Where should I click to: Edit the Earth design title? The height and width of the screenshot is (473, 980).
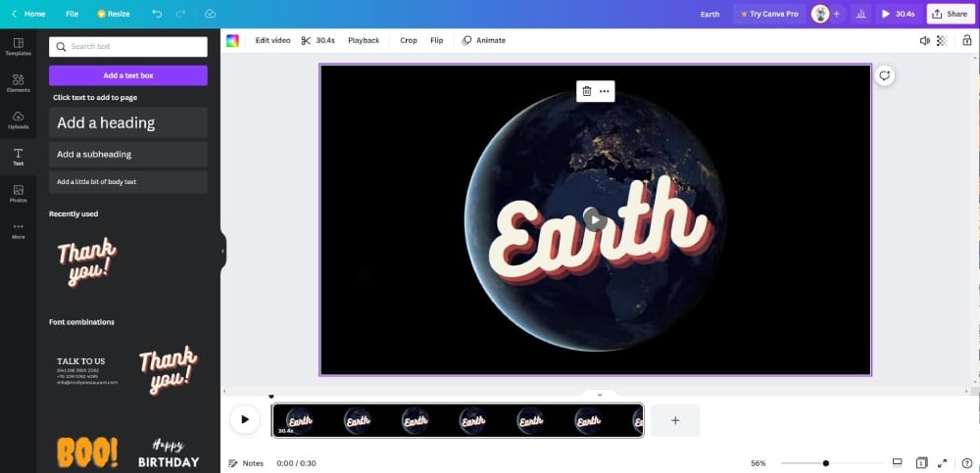710,14
